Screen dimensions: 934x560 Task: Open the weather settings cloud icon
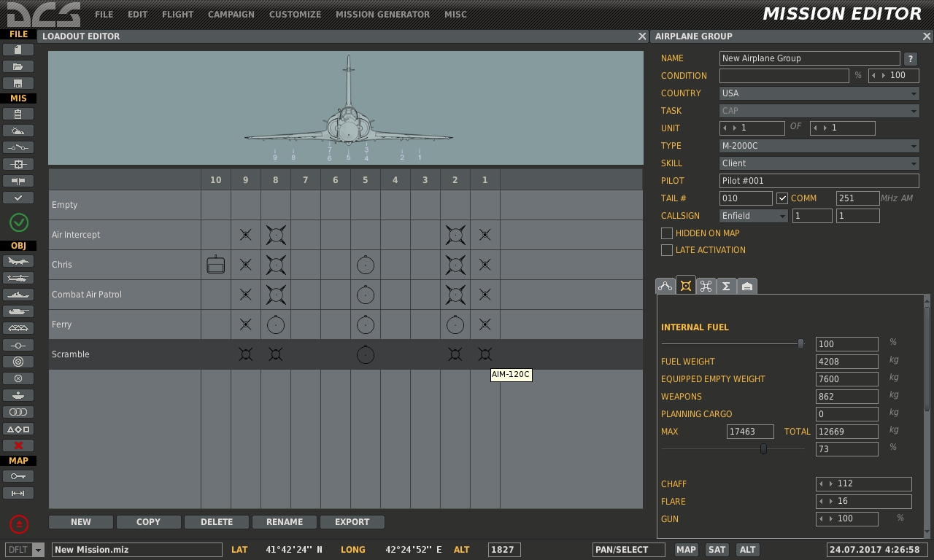[18, 131]
